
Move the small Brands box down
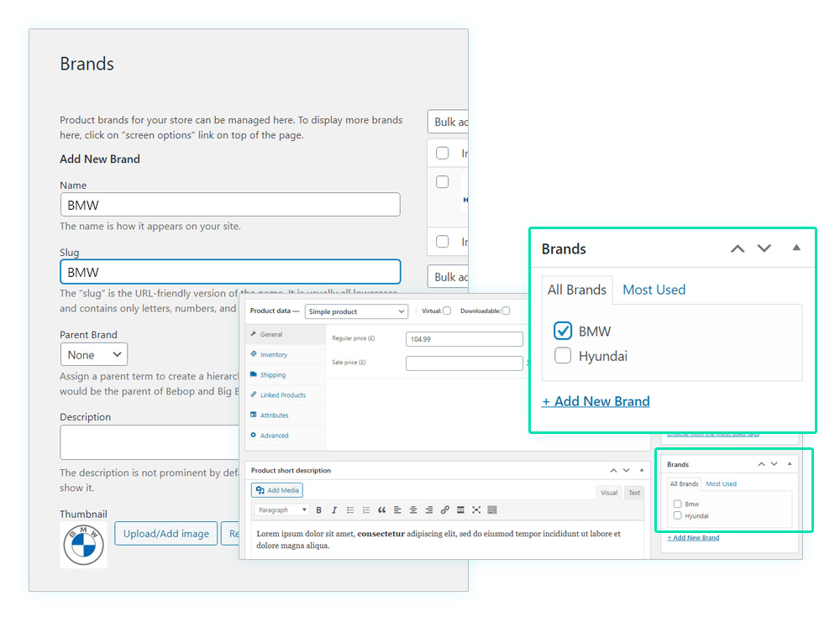(x=774, y=464)
